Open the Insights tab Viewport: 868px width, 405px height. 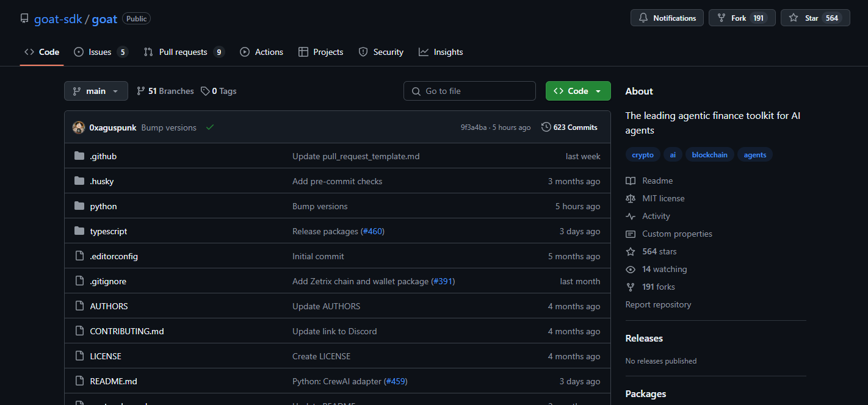coord(441,52)
